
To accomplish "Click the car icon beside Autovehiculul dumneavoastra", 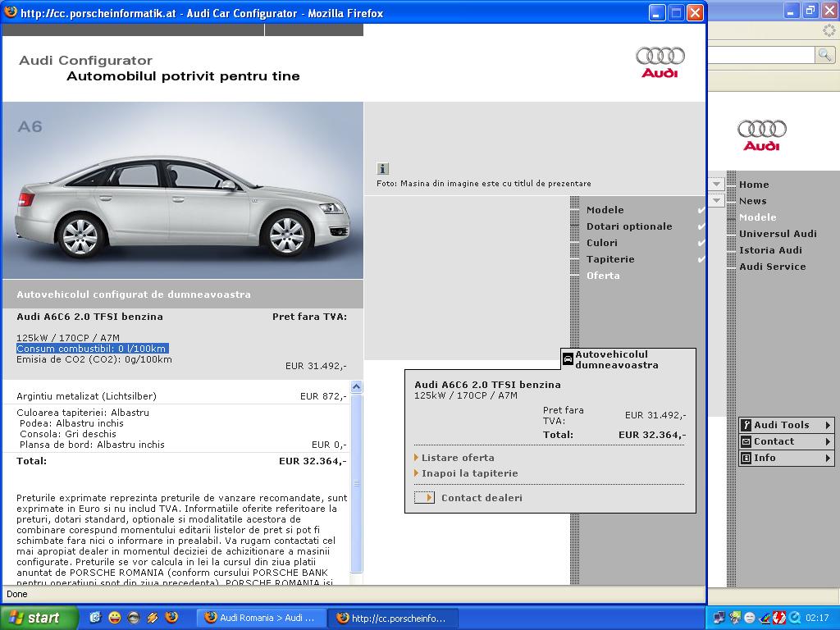I will pyautogui.click(x=568, y=359).
